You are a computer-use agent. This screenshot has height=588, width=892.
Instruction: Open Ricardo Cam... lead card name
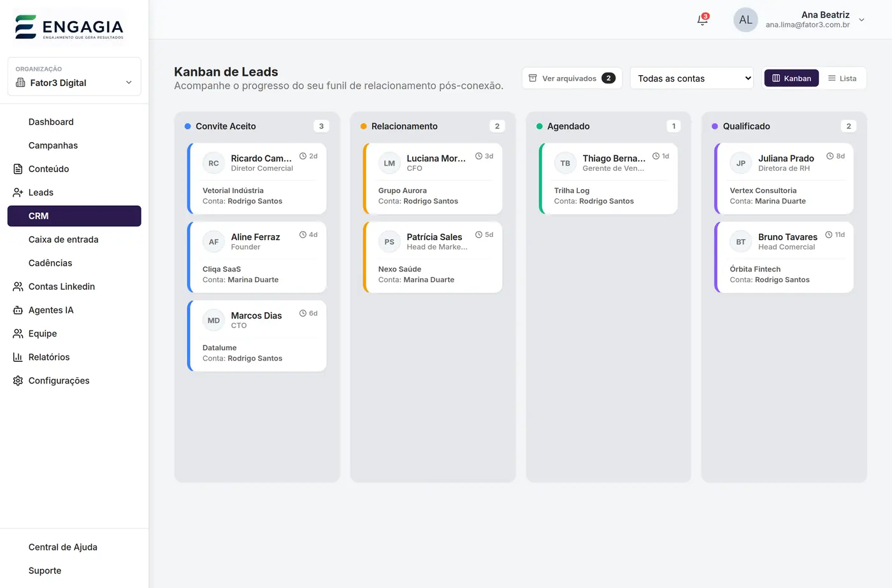(261, 158)
